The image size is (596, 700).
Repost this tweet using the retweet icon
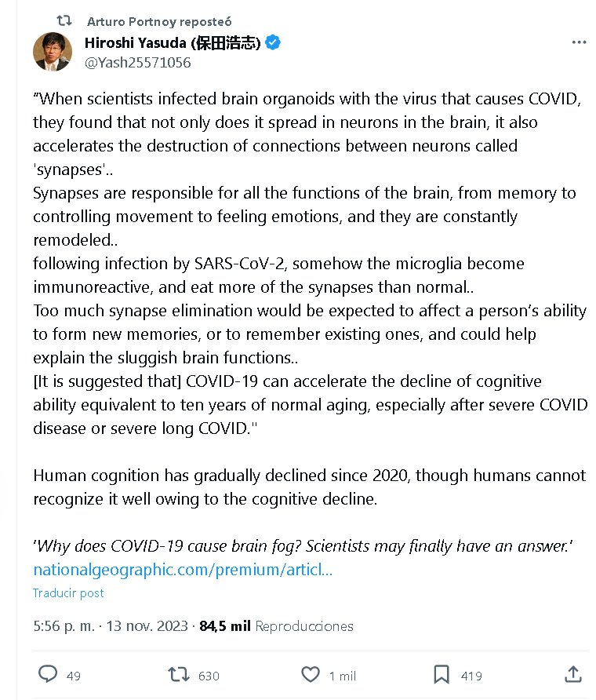click(179, 674)
